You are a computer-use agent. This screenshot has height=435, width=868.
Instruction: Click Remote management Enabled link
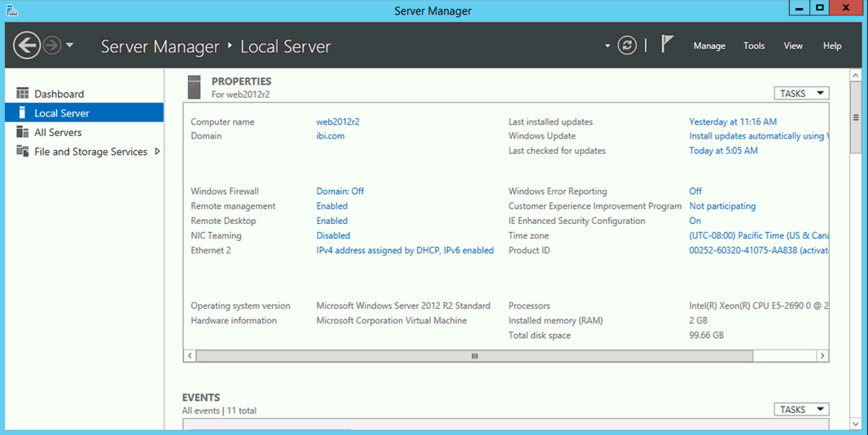coord(331,206)
